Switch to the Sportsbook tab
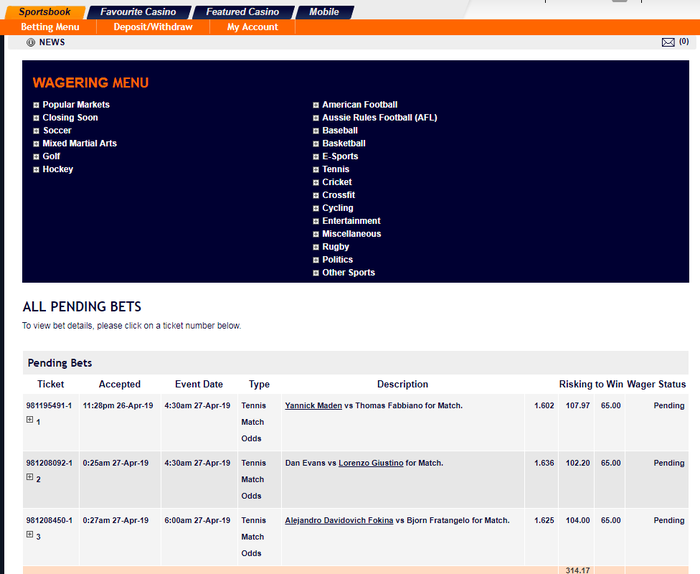This screenshot has height=574, width=700. click(45, 12)
